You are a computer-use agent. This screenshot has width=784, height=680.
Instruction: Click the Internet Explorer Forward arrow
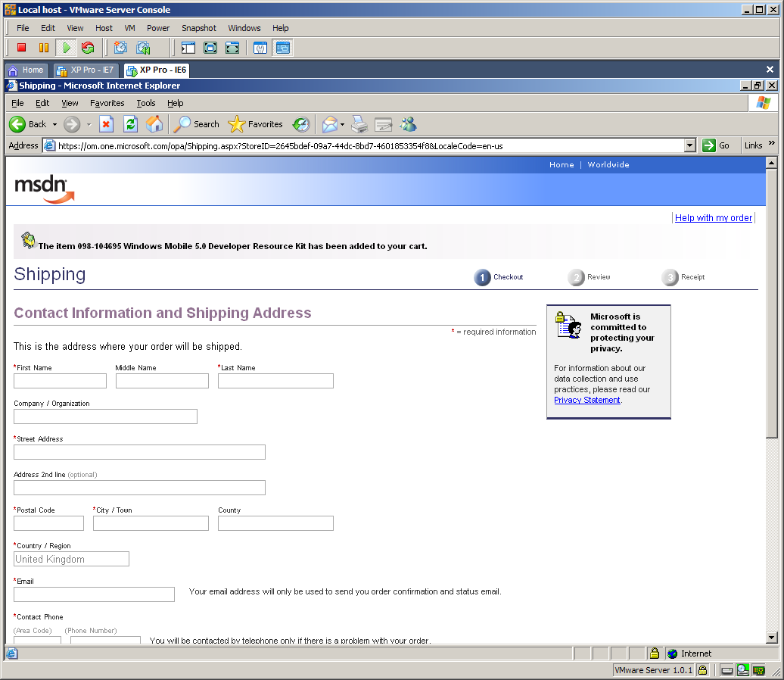point(72,124)
